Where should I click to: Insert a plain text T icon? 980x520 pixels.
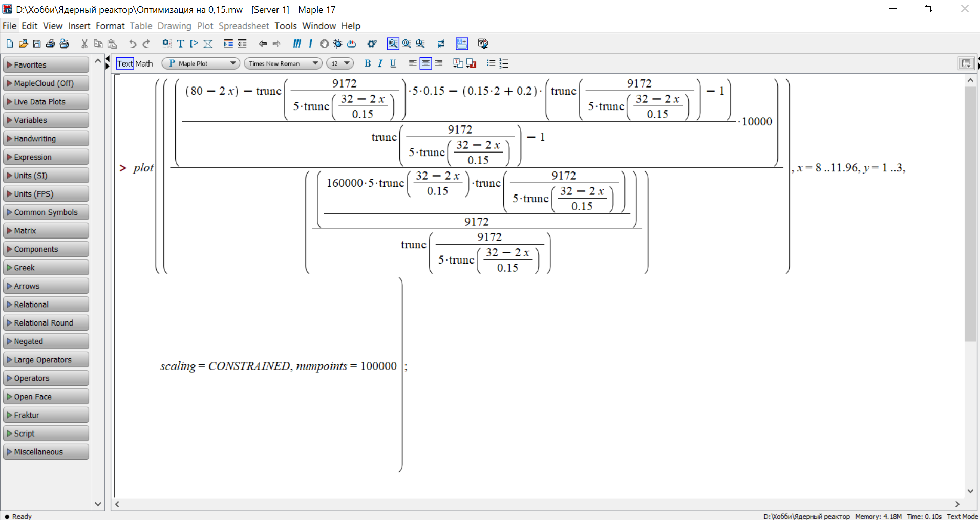[x=180, y=44]
